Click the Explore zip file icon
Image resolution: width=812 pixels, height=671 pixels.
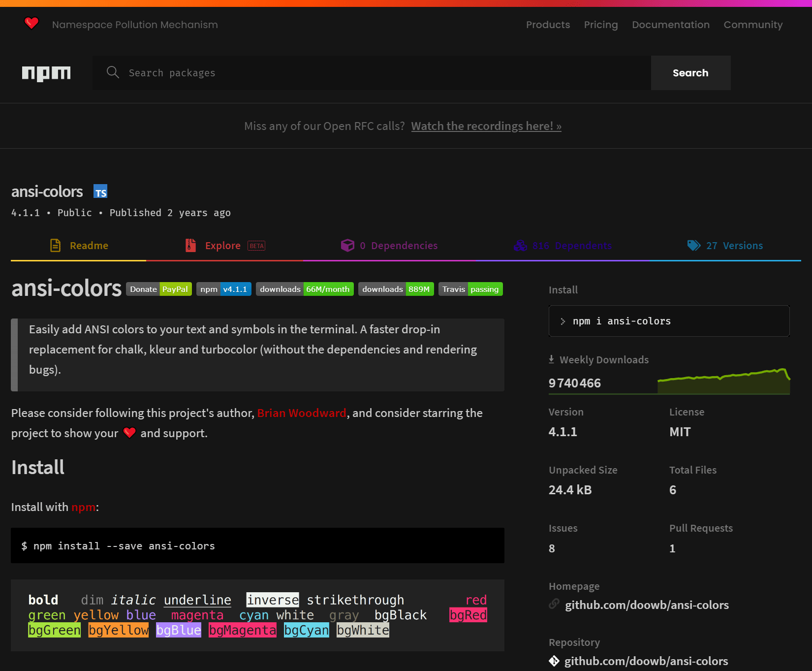click(190, 245)
